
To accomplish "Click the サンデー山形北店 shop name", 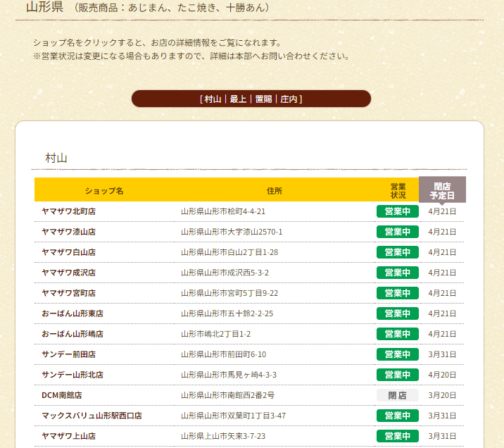I will pyautogui.click(x=73, y=375).
